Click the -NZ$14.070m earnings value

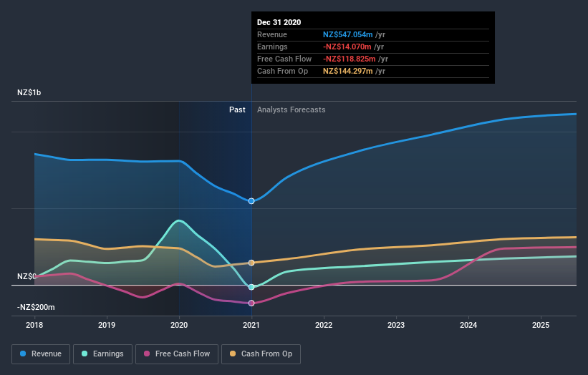(347, 47)
